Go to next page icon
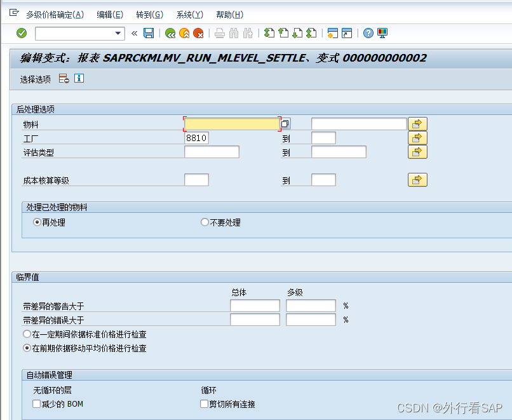 tap(297, 33)
